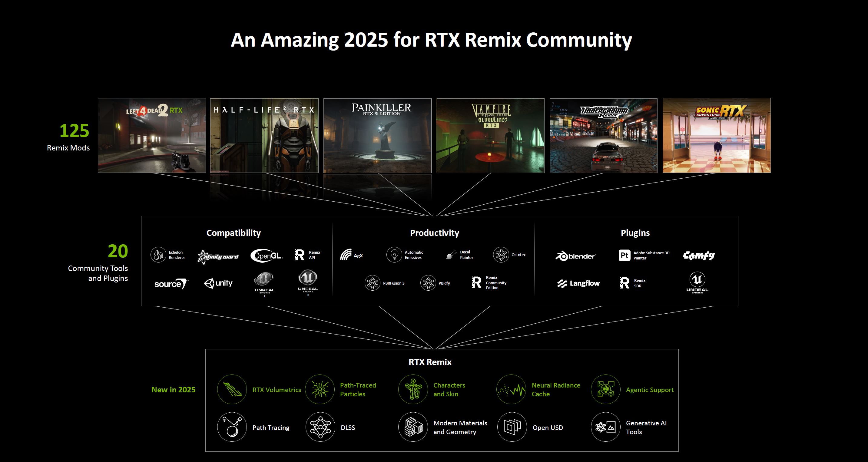Click the Blender logo under Plugins

pos(575,256)
